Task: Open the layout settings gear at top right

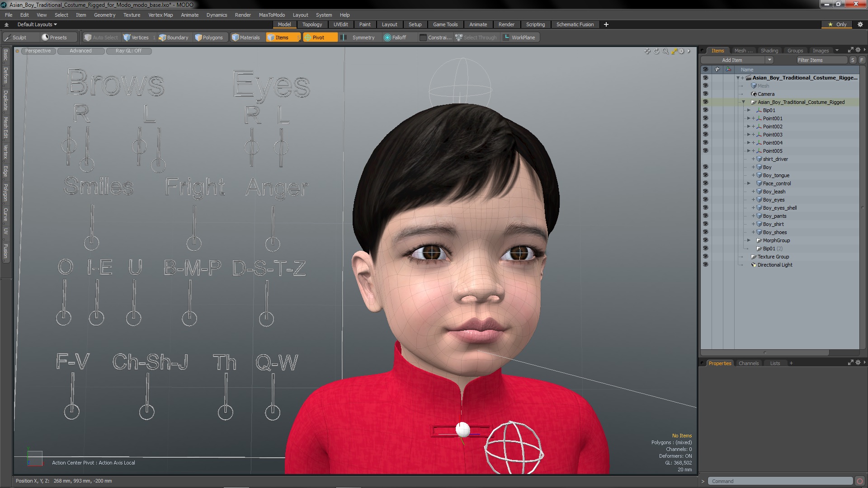Action: point(860,24)
